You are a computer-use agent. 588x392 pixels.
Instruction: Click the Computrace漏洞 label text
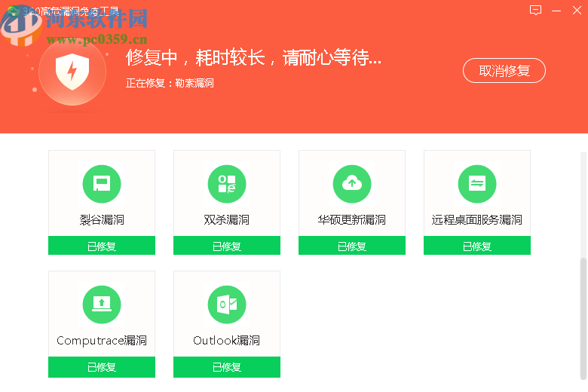point(102,341)
